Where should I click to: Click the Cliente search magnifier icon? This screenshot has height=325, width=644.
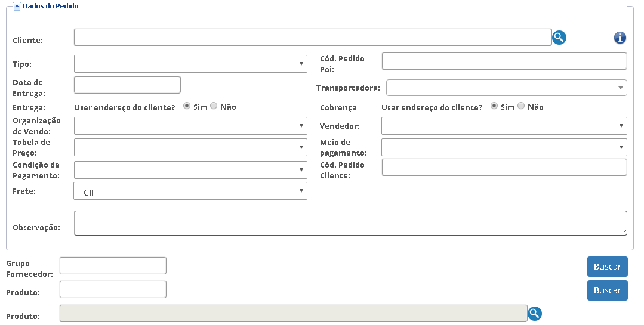coord(559,38)
